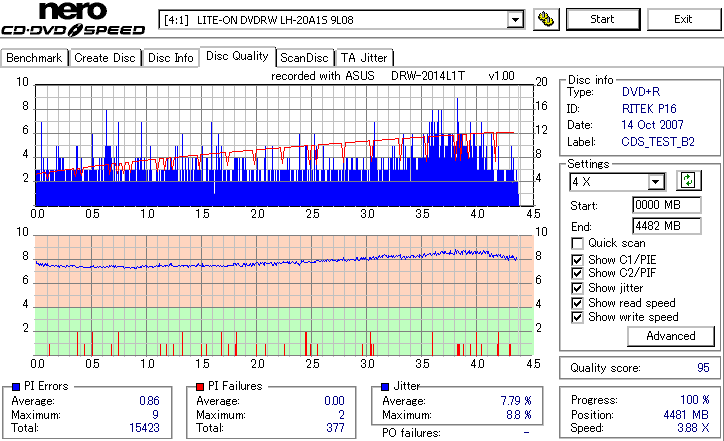Click the 'recorded with ASUS DRW-2014L1T' text
The width and height of the screenshot is (724, 441).
click(368, 76)
